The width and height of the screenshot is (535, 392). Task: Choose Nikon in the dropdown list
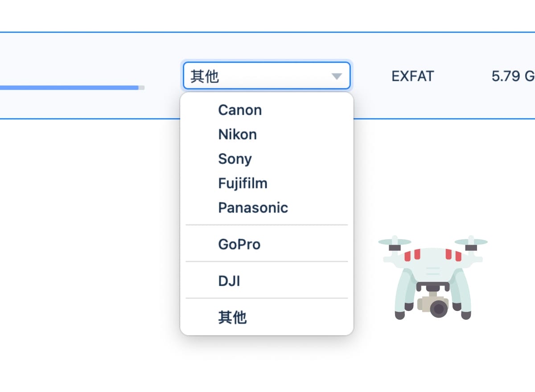(x=237, y=135)
